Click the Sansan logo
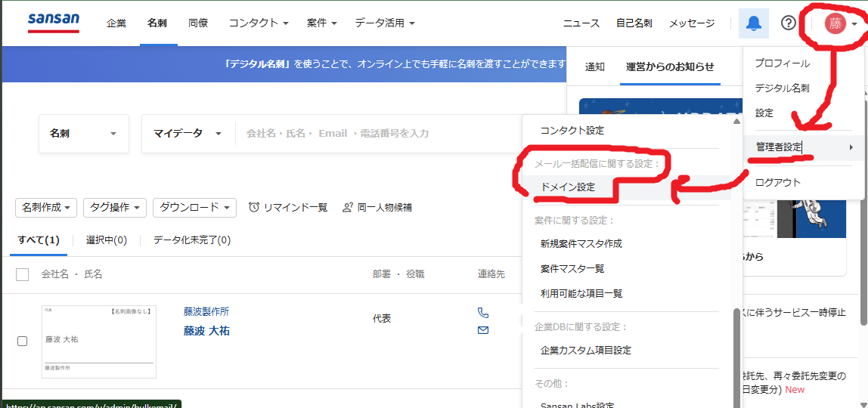The width and height of the screenshot is (868, 408). (x=53, y=23)
